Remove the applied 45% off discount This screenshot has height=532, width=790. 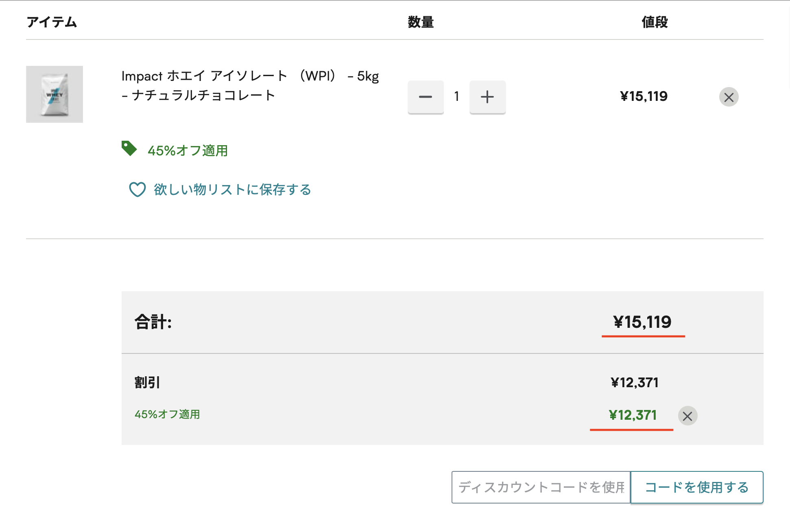(687, 416)
